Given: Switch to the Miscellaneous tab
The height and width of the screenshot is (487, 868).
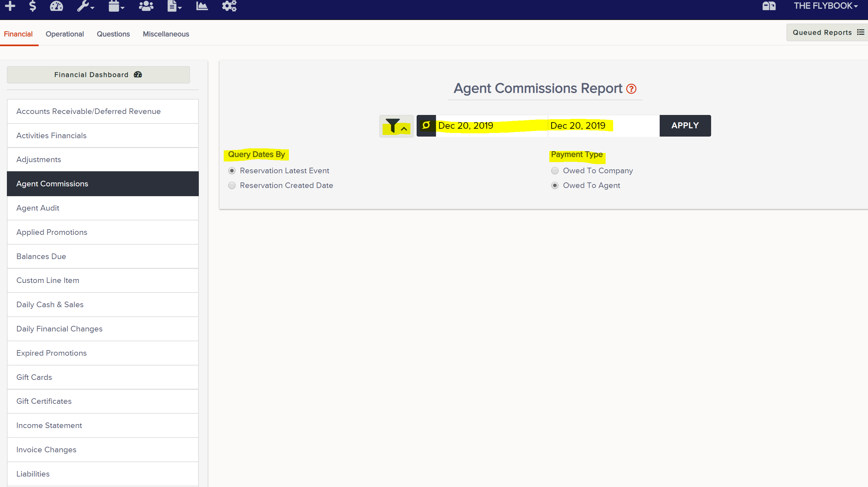Looking at the screenshot, I should pos(166,34).
